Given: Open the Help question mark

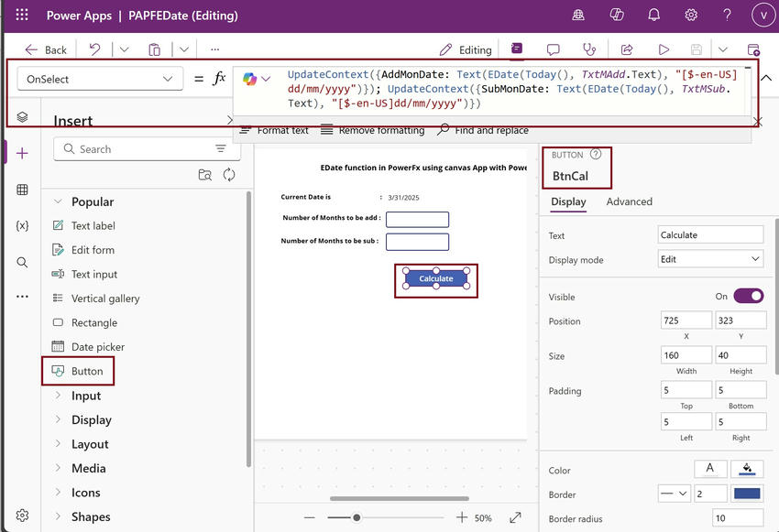Looking at the screenshot, I should click(x=727, y=15).
